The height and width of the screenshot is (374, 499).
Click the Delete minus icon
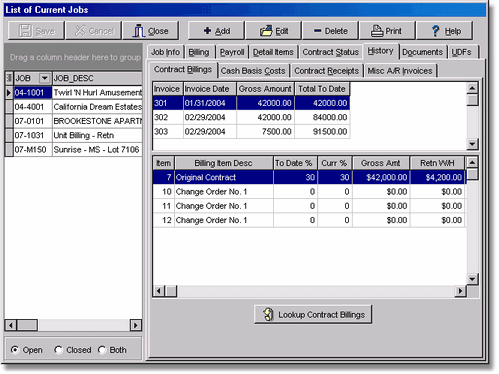[317, 31]
